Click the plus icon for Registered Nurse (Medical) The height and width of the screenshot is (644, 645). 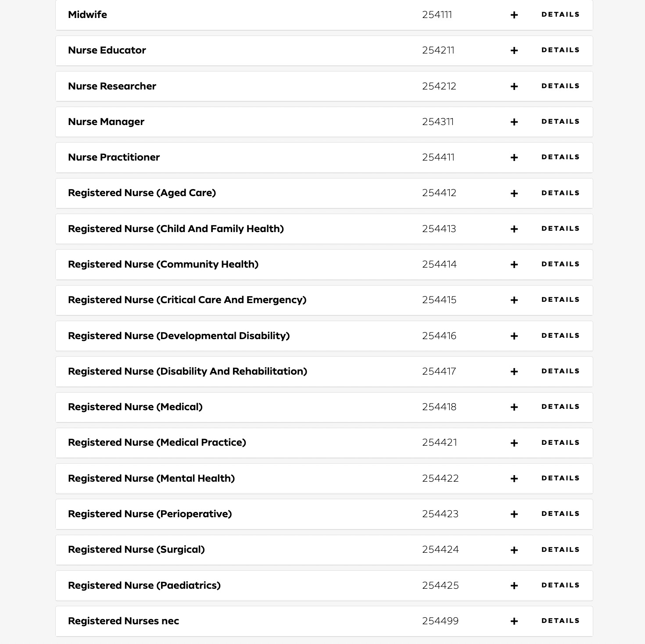[514, 407]
